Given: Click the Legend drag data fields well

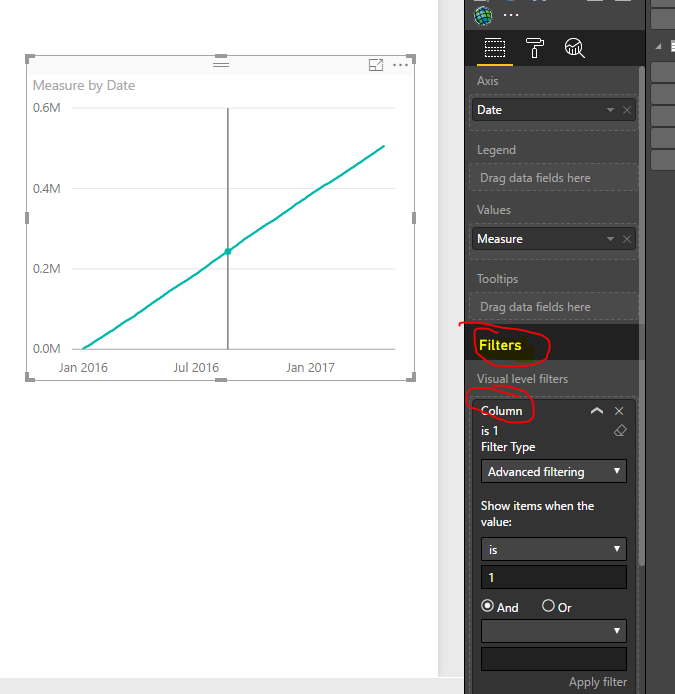Looking at the screenshot, I should click(x=554, y=178).
